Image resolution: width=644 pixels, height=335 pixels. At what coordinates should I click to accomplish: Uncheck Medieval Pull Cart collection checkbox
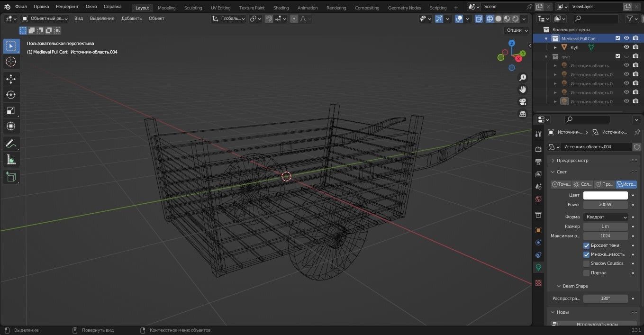617,38
